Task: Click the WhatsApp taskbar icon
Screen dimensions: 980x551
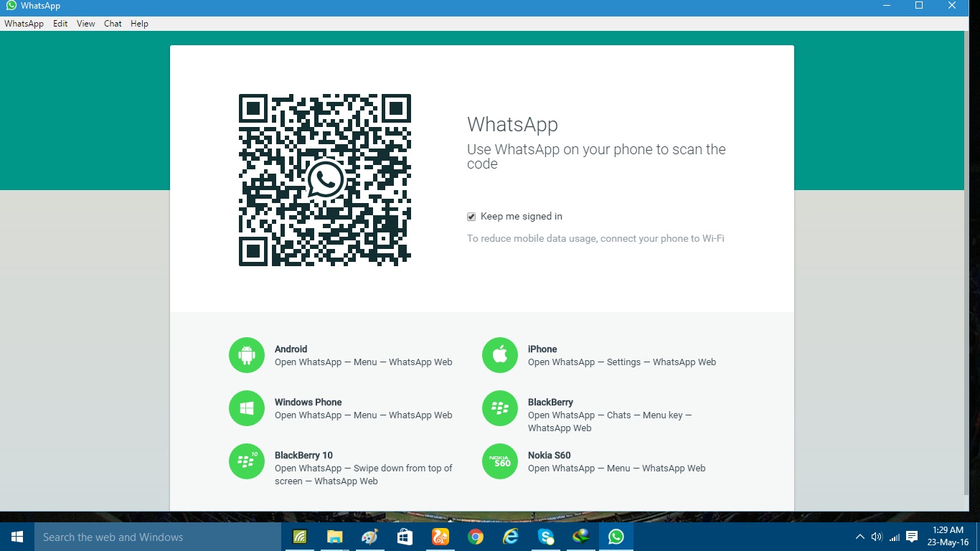Action: pos(616,537)
